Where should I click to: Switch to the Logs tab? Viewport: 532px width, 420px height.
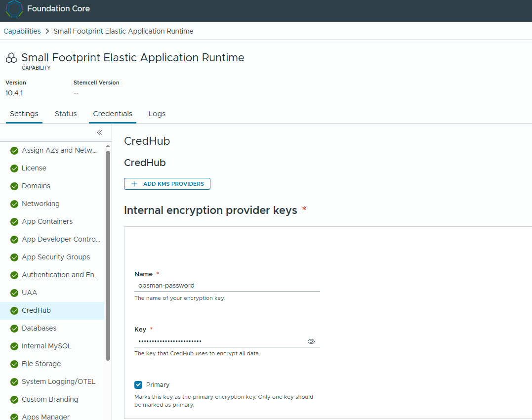(x=157, y=114)
